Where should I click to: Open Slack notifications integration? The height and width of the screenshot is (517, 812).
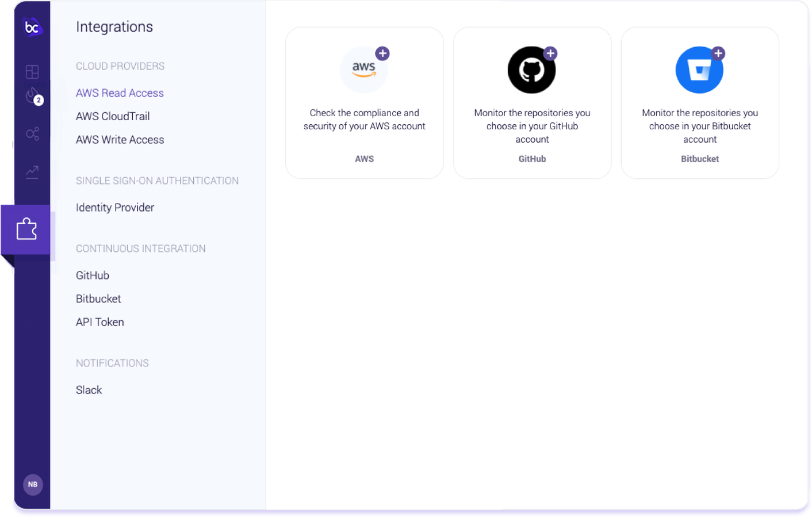(89, 390)
